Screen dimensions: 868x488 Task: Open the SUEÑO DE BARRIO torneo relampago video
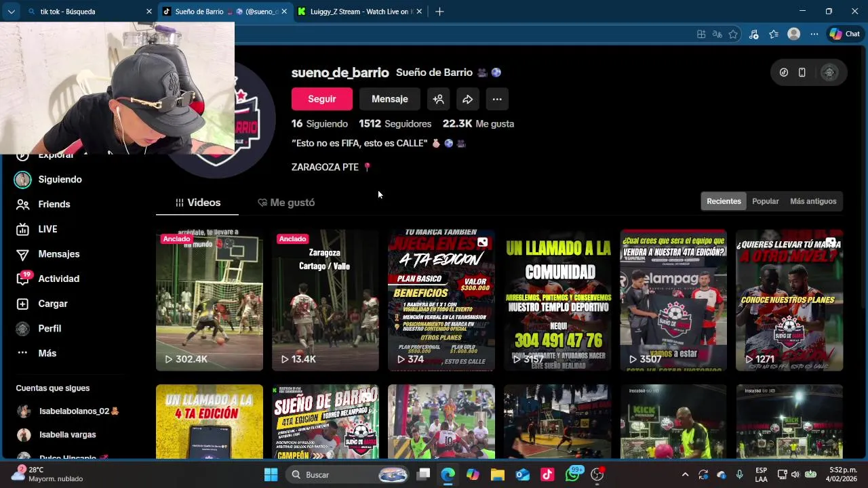pyautogui.click(x=325, y=422)
